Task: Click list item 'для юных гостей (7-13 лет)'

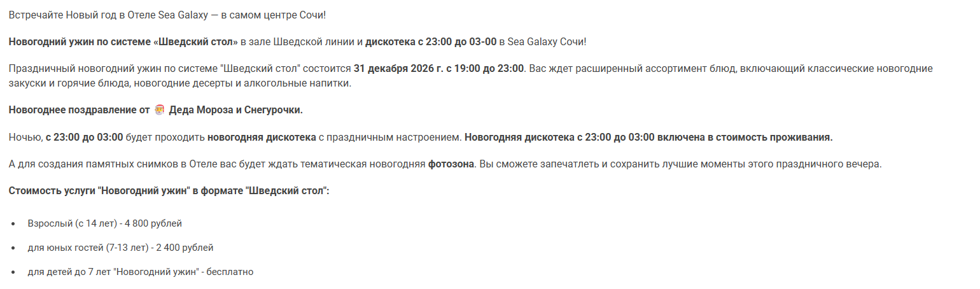Action: (x=121, y=248)
